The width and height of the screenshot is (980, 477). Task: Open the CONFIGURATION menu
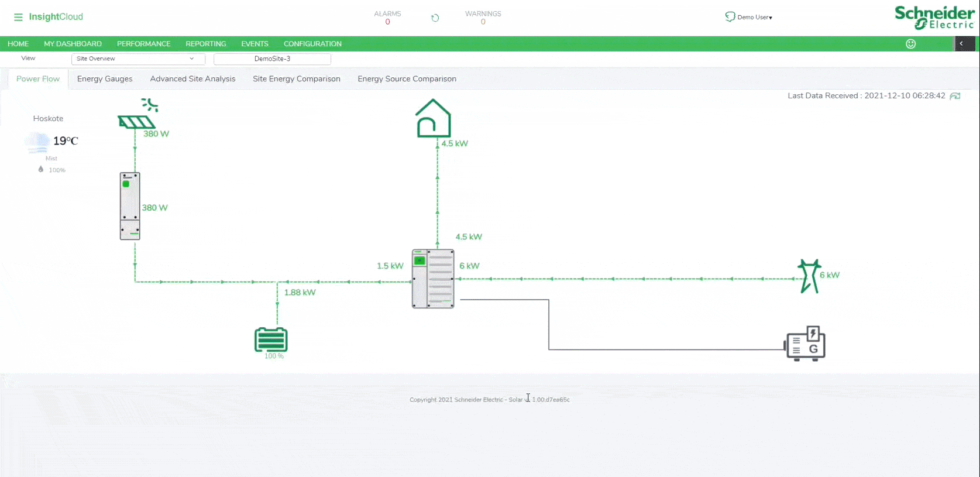click(x=312, y=44)
